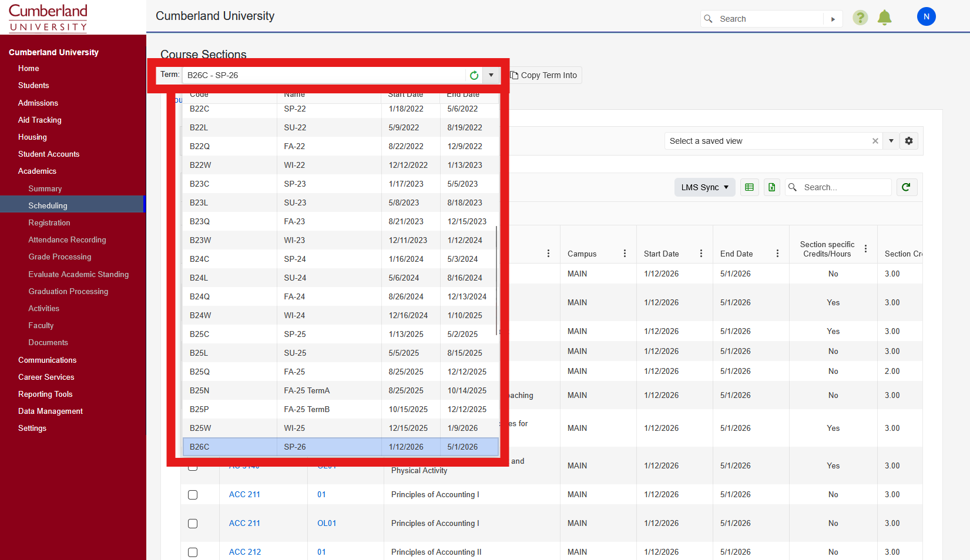970x560 pixels.
Task: Open the user profile avatar N
Action: coord(926,16)
